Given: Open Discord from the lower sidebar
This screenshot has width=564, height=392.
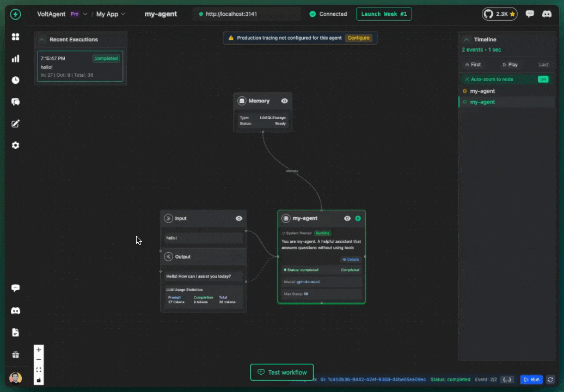Looking at the screenshot, I should click(x=15, y=310).
